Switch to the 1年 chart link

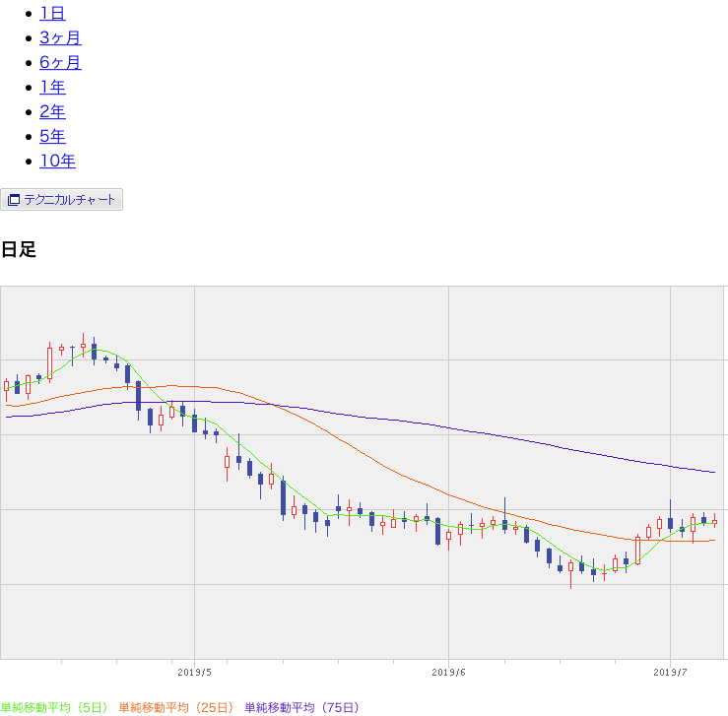pyautogui.click(x=52, y=88)
